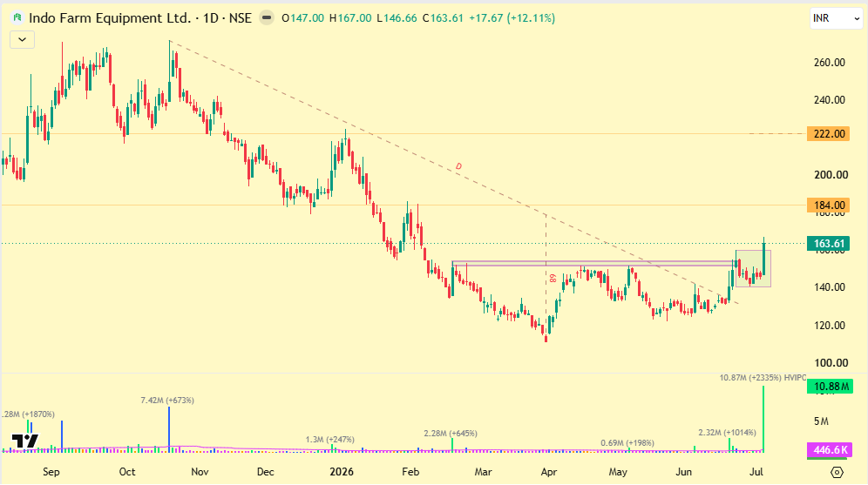
Task: Click the Indo Farm Equipment symbol logo
Action: coord(17,18)
